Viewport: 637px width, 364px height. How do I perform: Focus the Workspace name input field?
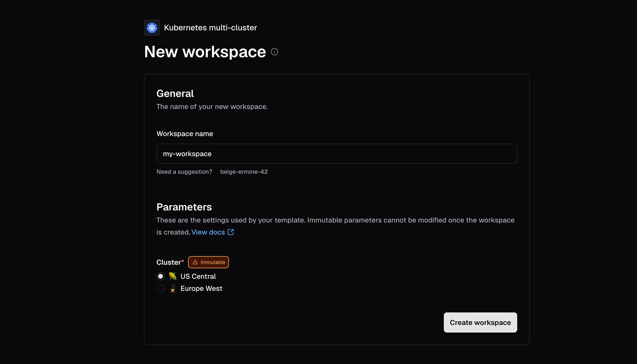pyautogui.click(x=337, y=154)
